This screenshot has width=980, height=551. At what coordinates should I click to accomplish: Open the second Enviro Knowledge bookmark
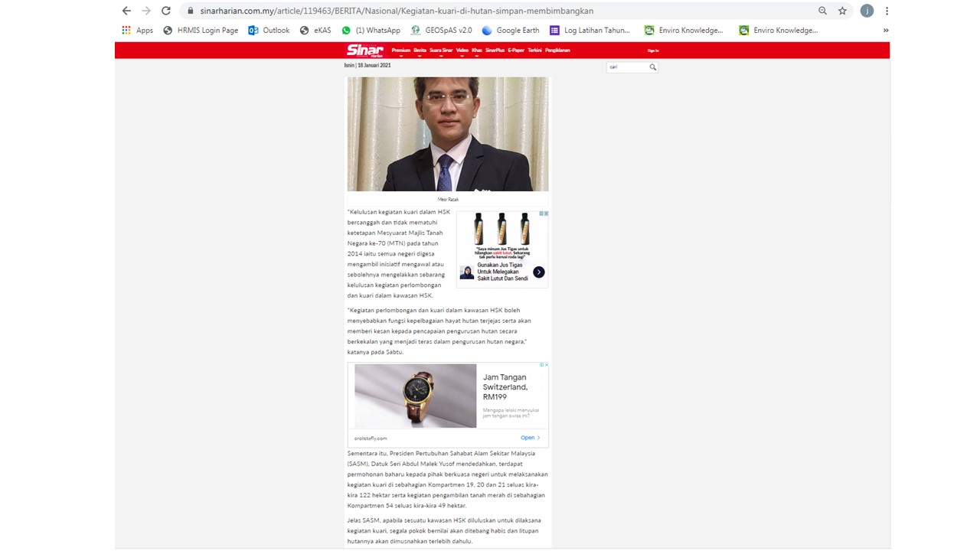point(779,31)
